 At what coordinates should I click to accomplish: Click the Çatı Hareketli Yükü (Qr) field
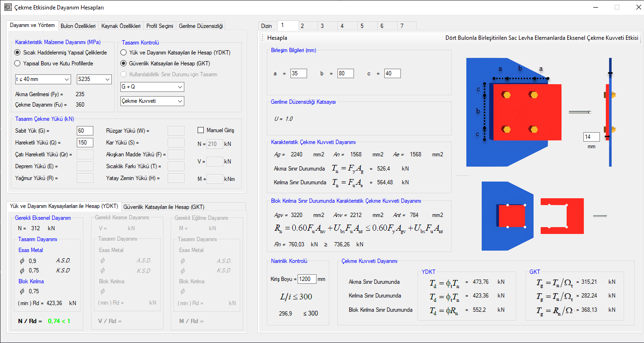click(85, 154)
